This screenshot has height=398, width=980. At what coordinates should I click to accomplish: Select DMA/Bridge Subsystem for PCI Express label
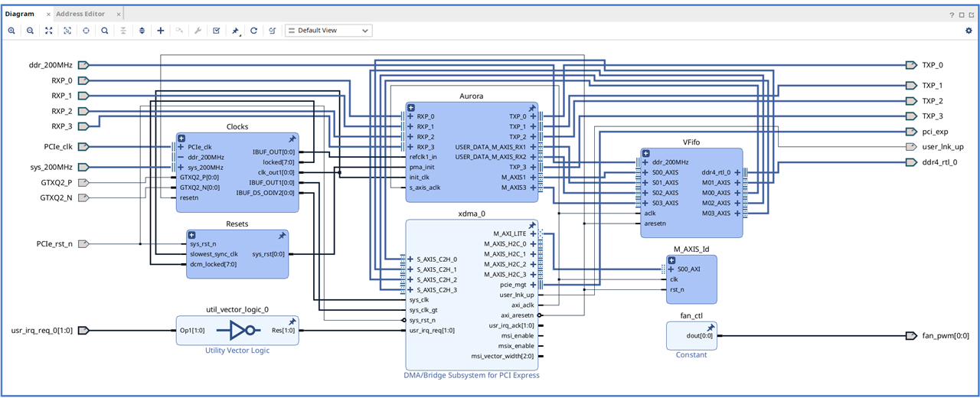pos(472,375)
